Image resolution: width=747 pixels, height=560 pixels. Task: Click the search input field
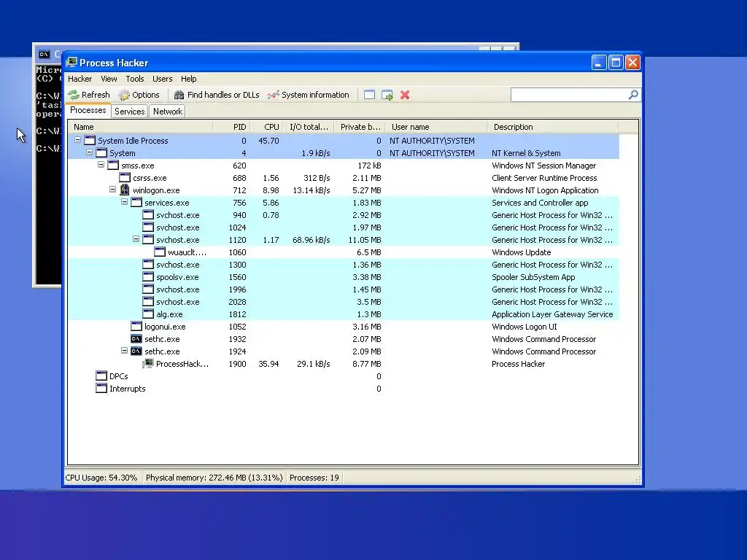click(x=569, y=95)
